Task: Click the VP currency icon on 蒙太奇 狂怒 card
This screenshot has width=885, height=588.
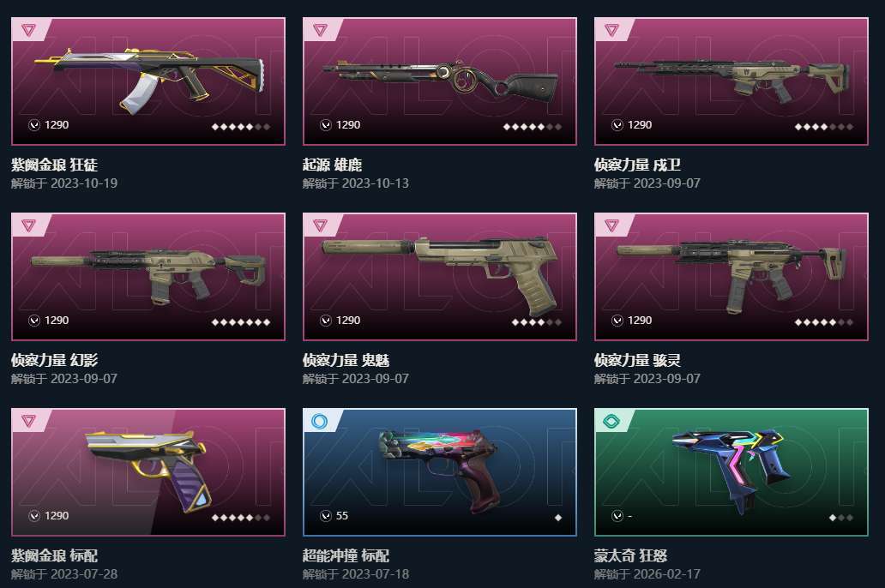Action: [617, 516]
